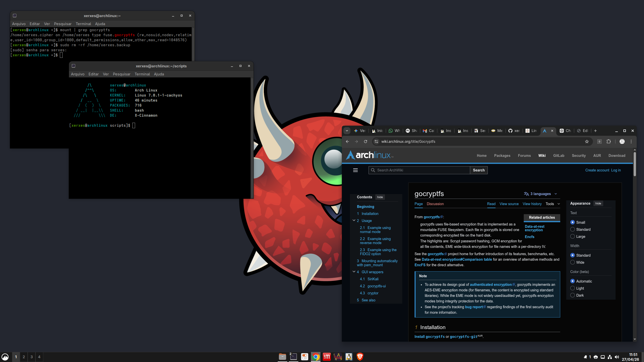
Task: Expand the 3 languages dropdown
Action: click(541, 194)
